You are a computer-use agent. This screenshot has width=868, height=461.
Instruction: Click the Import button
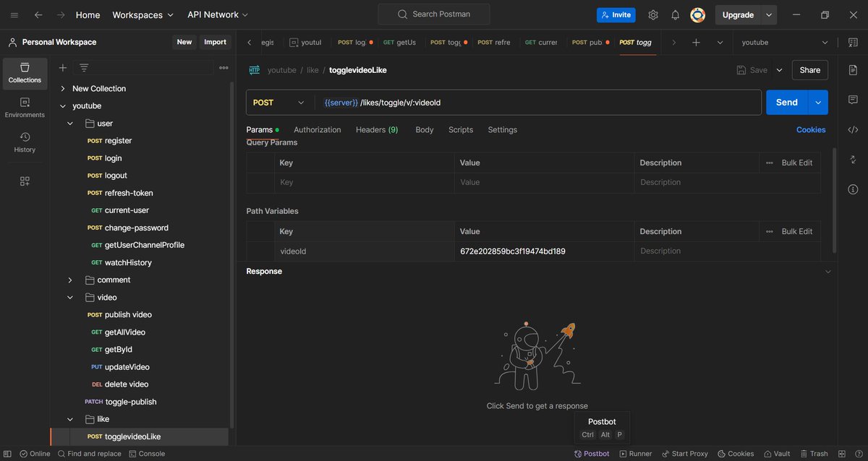pyautogui.click(x=215, y=42)
